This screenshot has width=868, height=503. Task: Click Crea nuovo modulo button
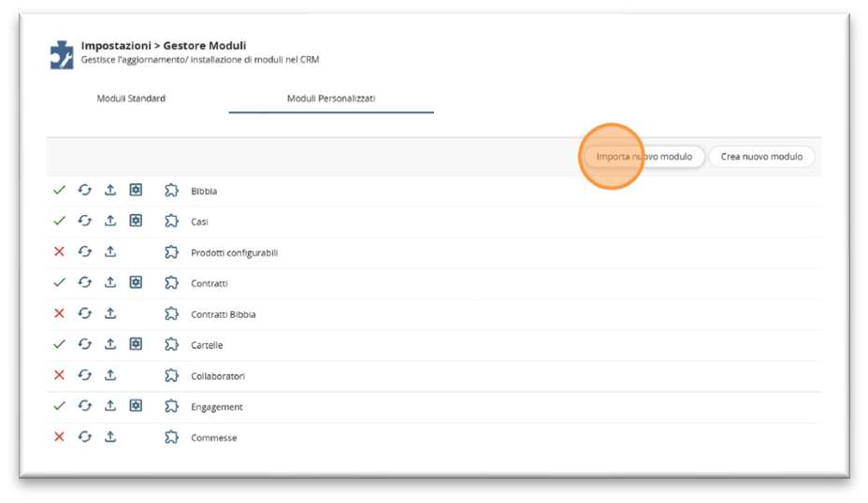(761, 156)
